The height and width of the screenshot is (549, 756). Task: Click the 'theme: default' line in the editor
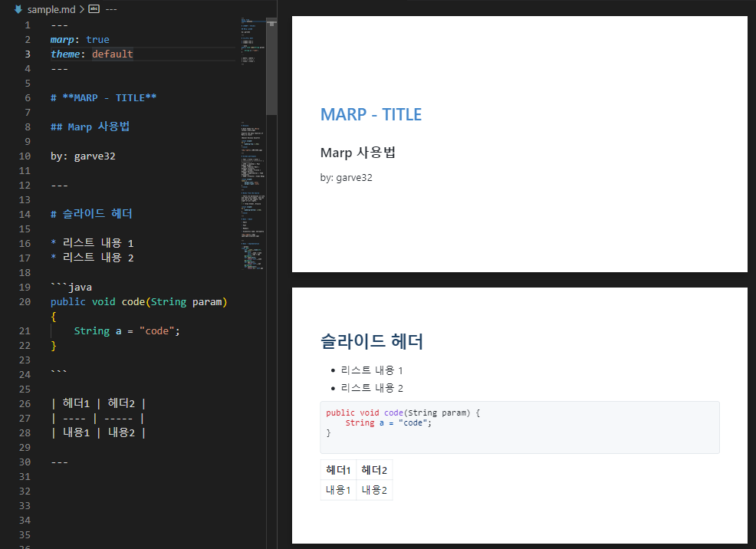[91, 54]
